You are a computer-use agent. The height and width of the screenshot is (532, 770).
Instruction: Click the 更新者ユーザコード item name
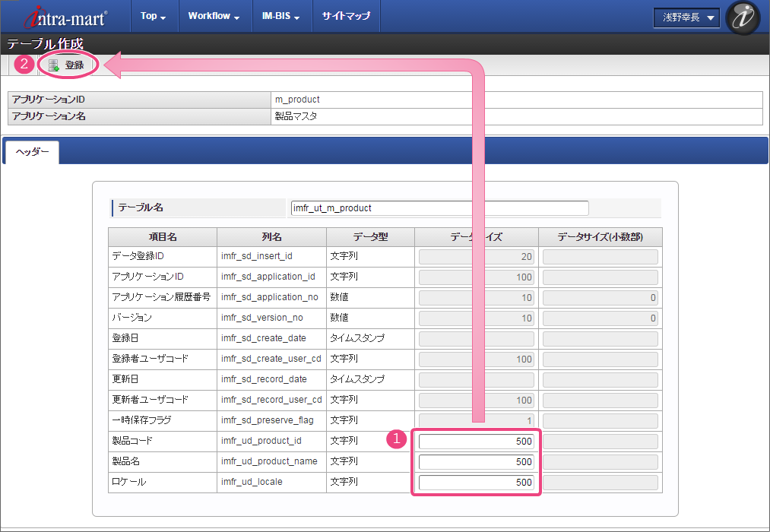(x=150, y=400)
